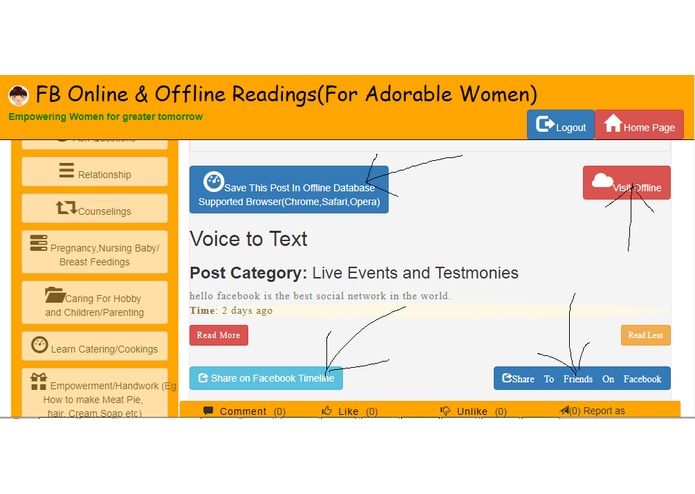Click the thumbs-up Like icon
This screenshot has width=695, height=494.
[x=327, y=411]
